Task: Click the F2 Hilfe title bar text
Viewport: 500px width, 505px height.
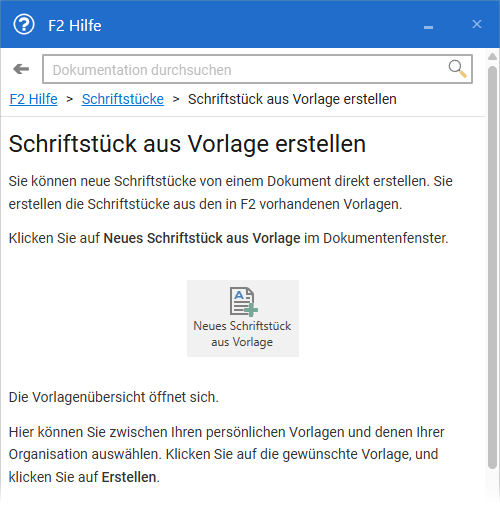Action: tap(75, 26)
